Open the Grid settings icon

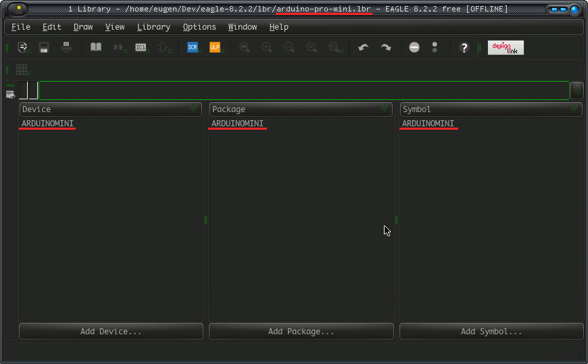tap(22, 70)
